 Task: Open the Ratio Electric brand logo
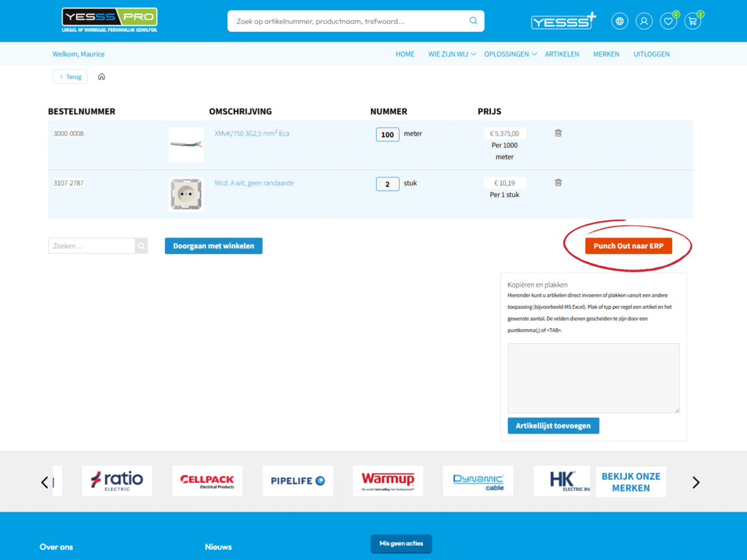[x=117, y=481]
